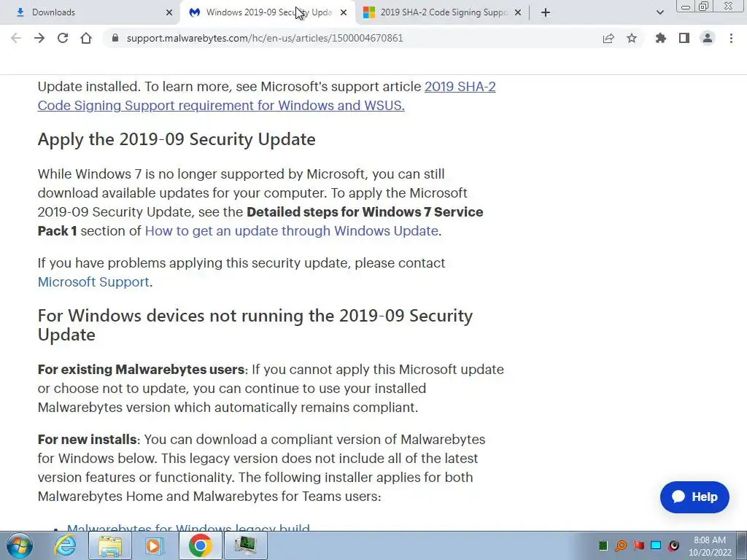The height and width of the screenshot is (560, 747).
Task: Bookmark this page with the star
Action: tap(632, 38)
